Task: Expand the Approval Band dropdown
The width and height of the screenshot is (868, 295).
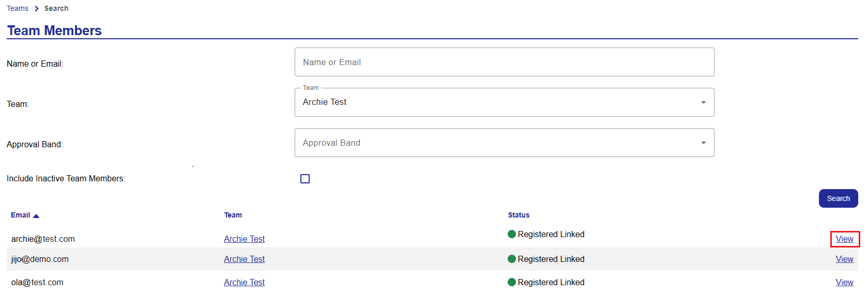Action: click(504, 143)
